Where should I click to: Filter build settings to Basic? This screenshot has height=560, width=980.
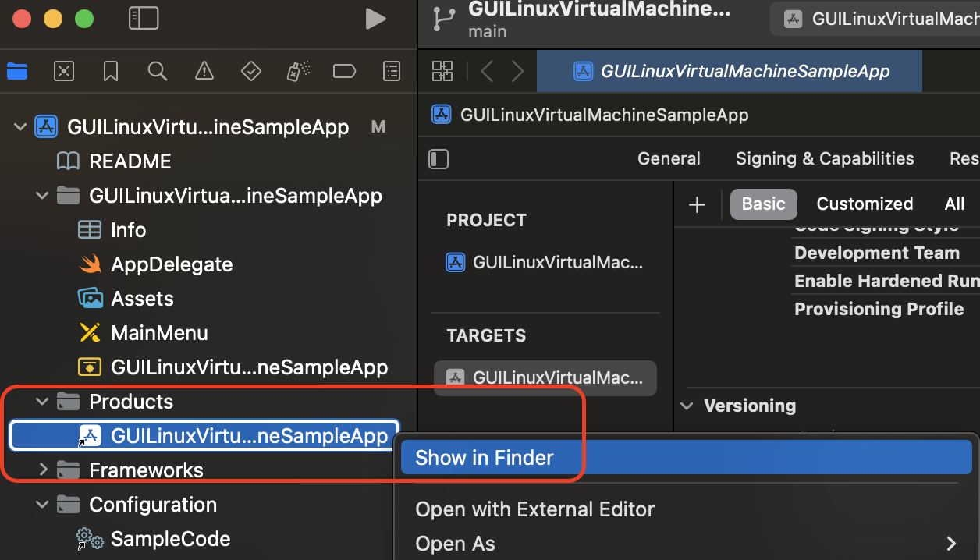pos(763,204)
